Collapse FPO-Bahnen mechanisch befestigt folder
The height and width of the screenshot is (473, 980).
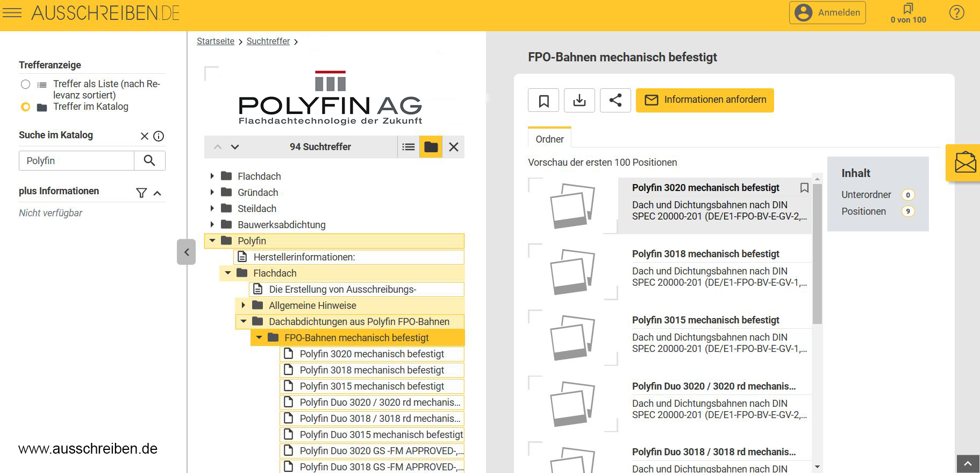(x=259, y=337)
